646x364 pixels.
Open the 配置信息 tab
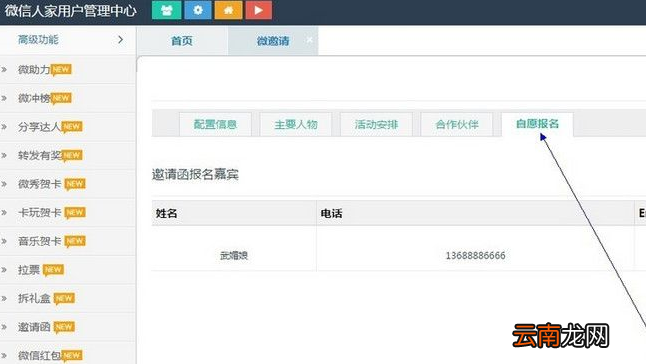pyautogui.click(x=215, y=124)
